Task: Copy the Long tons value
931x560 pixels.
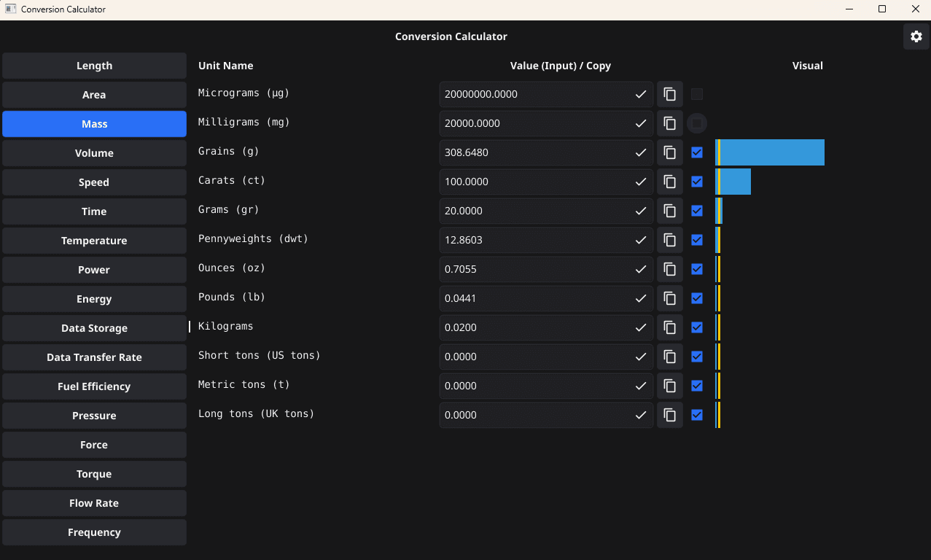Action: pos(669,415)
